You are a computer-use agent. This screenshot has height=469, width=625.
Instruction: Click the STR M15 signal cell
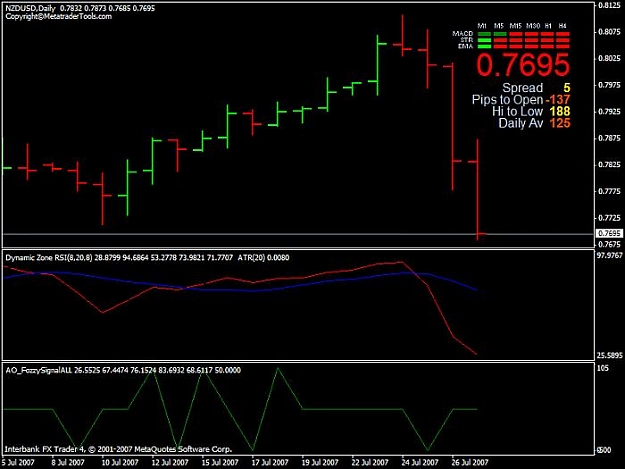coord(516,40)
